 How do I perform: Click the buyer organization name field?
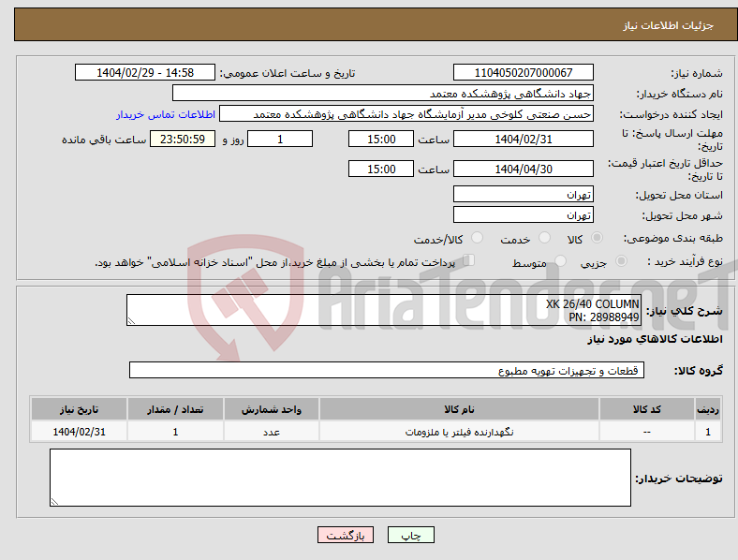coord(383,93)
